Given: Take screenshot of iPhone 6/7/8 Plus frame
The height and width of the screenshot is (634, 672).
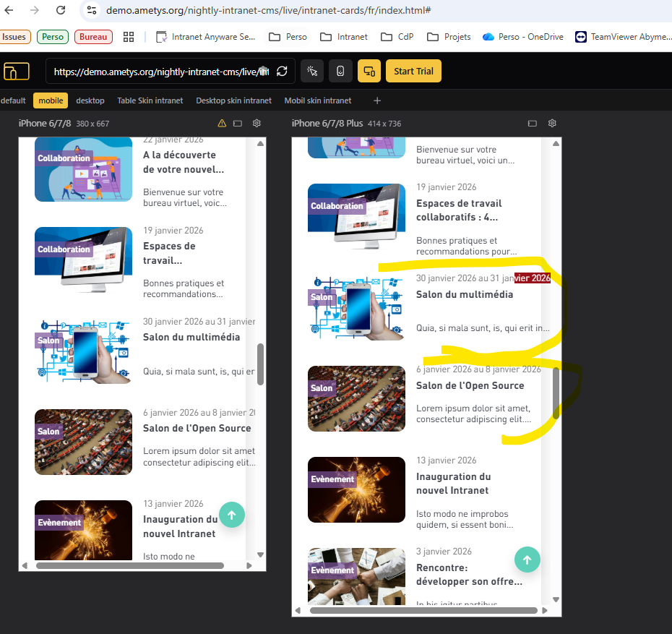Looking at the screenshot, I should click(x=533, y=124).
